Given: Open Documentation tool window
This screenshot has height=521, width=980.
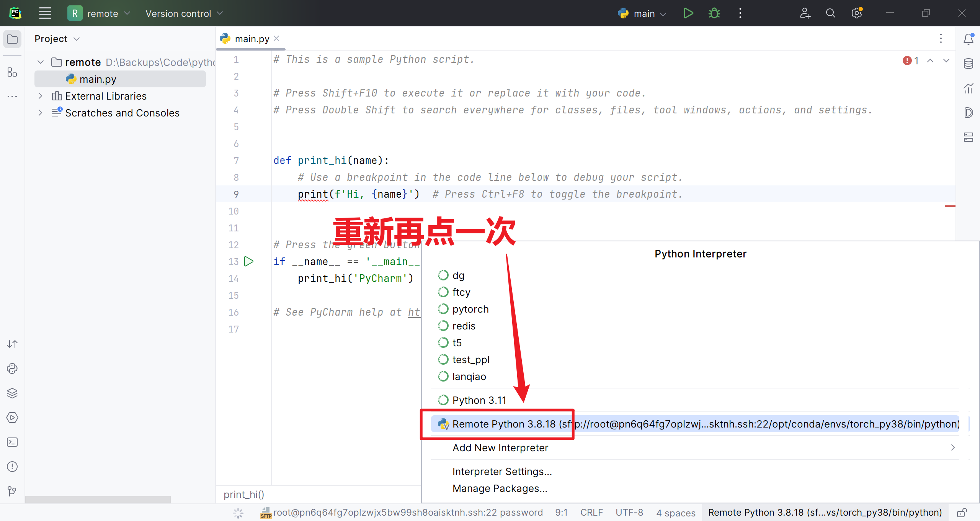Looking at the screenshot, I should (969, 113).
